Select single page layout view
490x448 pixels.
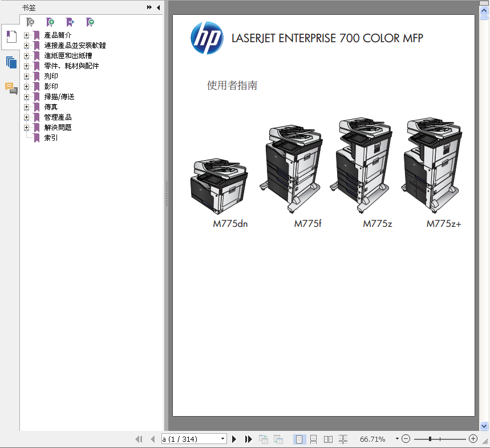coord(299,439)
